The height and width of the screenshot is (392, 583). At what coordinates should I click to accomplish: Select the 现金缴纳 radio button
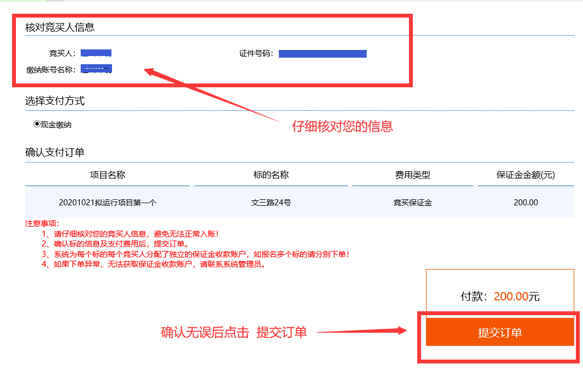click(37, 124)
